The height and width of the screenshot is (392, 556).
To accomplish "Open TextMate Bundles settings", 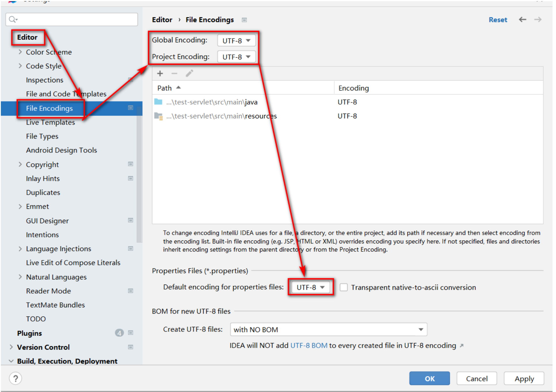I will pos(56,305).
